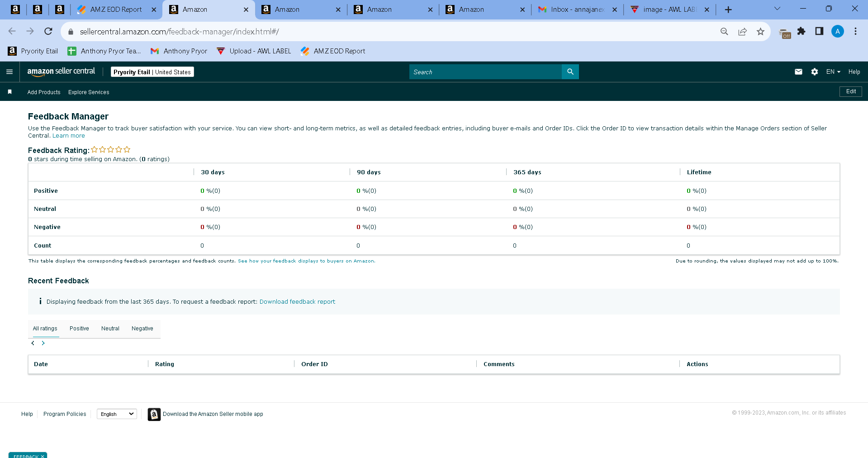Bookmark this page with the star icon
Screen dimensions: 868x458
760,32
